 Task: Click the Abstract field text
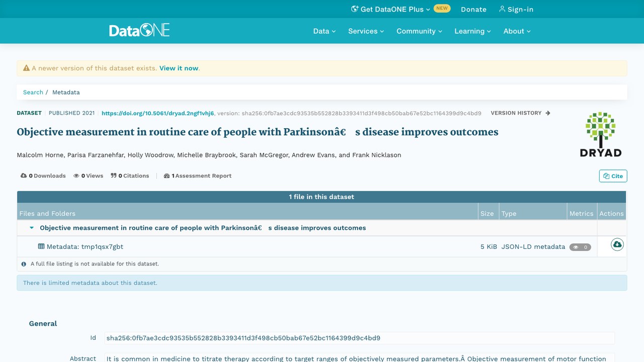[359, 358]
